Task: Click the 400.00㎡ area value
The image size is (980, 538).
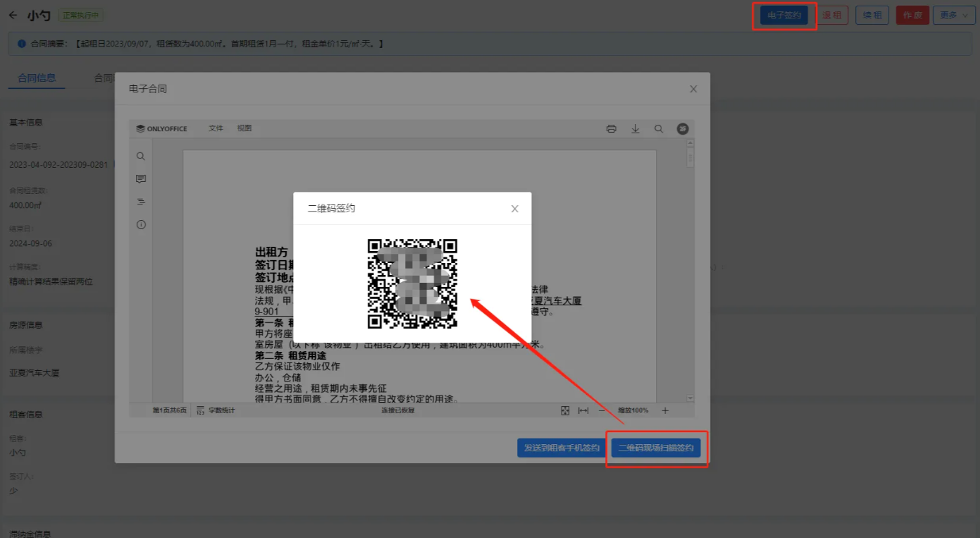Action: (x=25, y=205)
